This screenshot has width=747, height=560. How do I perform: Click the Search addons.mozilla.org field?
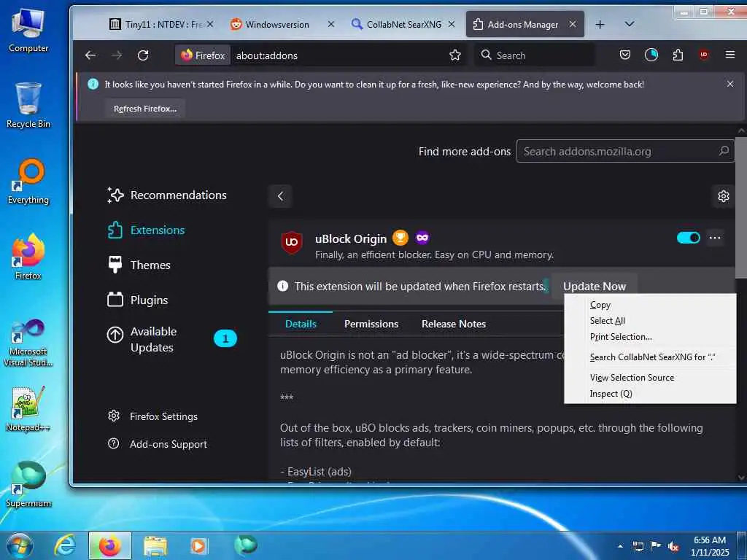[x=625, y=151]
